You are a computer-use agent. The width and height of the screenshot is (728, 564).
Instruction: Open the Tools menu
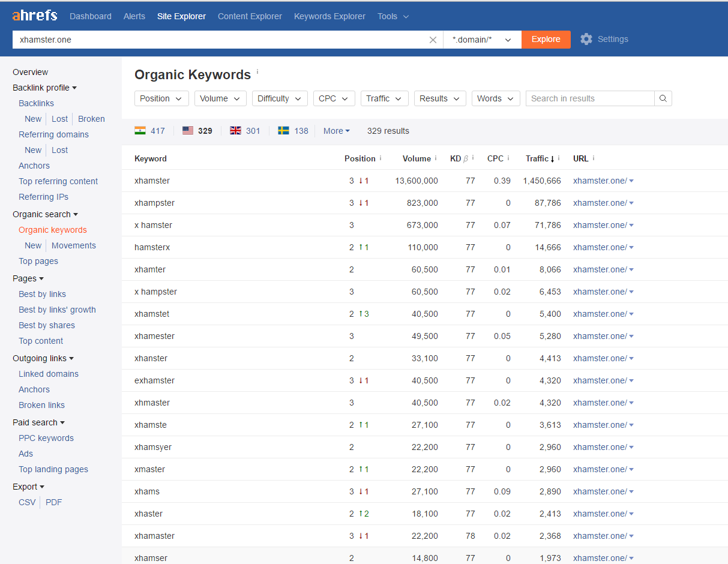(x=393, y=16)
